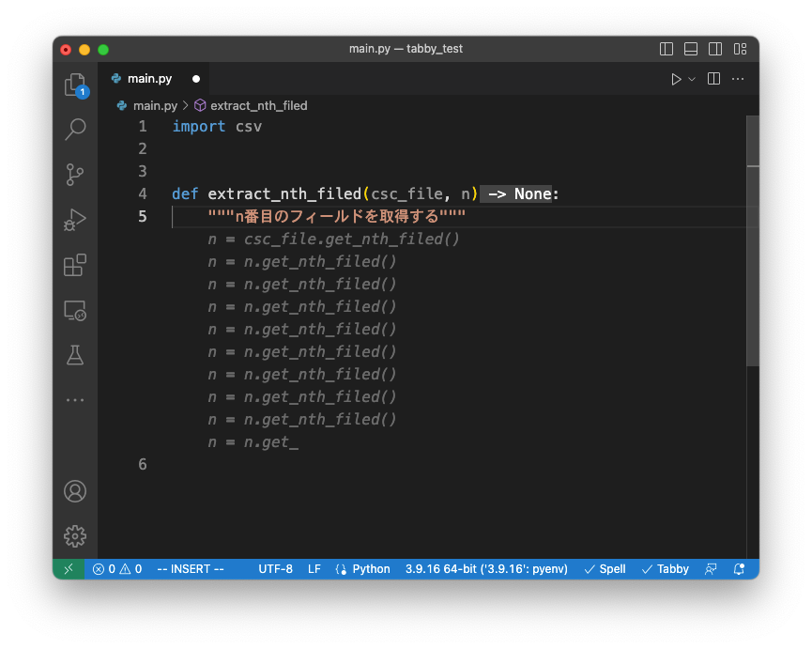
Task: Click the feedback icon in status bar
Action: [x=711, y=569]
